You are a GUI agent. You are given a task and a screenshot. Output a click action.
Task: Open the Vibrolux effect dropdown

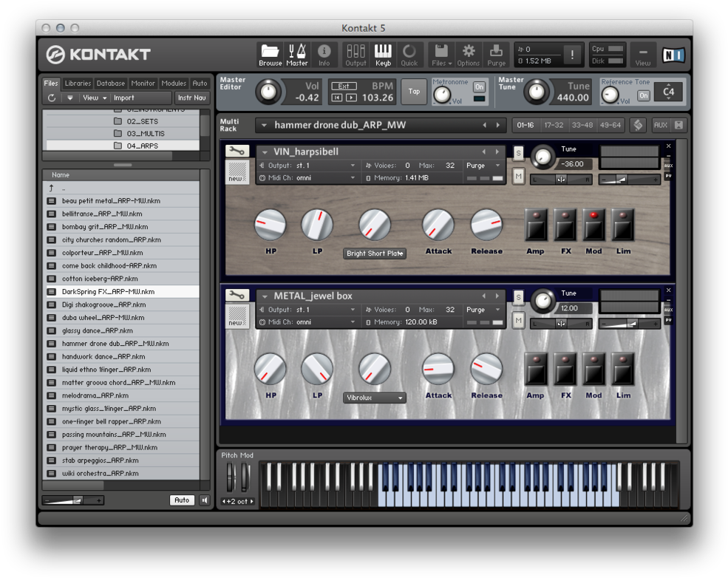coord(375,398)
